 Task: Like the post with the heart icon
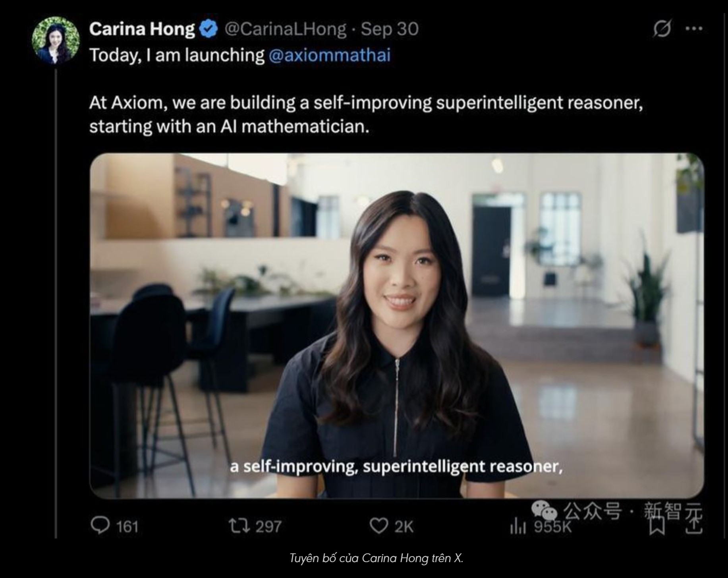click(378, 526)
